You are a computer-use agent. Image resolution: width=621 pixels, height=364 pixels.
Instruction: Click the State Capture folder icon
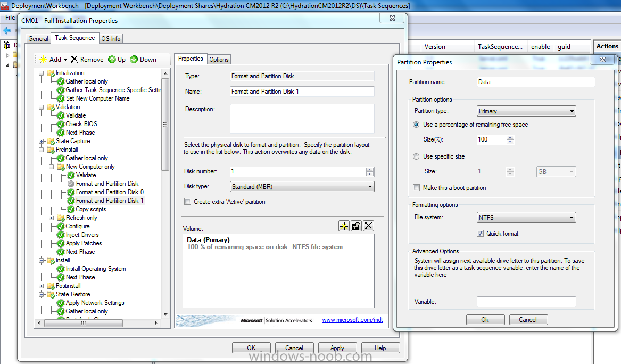[x=51, y=141]
